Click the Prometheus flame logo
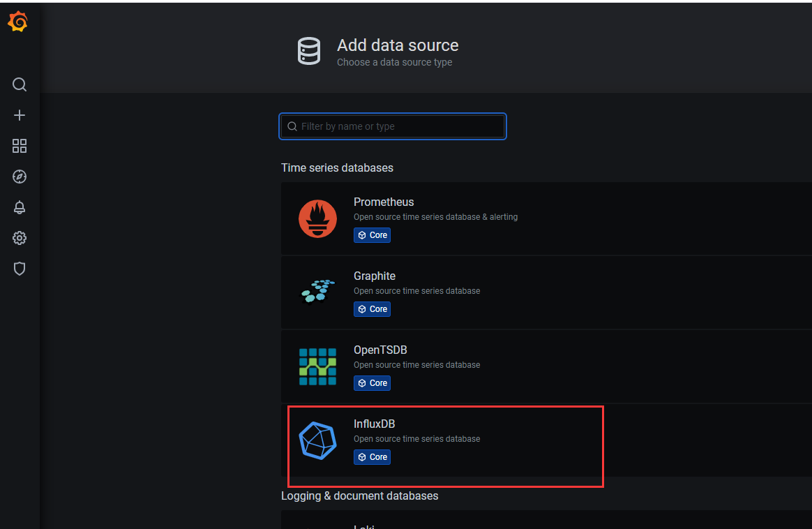This screenshot has width=812, height=529. [317, 218]
